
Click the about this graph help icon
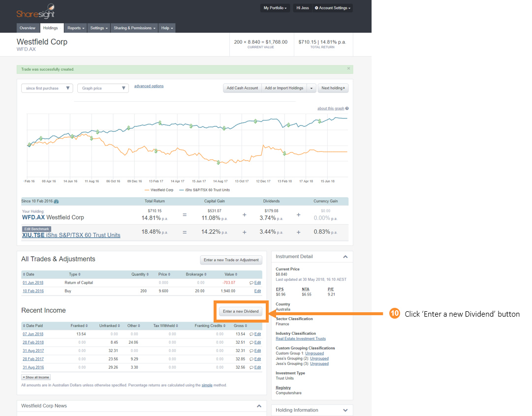point(347,109)
